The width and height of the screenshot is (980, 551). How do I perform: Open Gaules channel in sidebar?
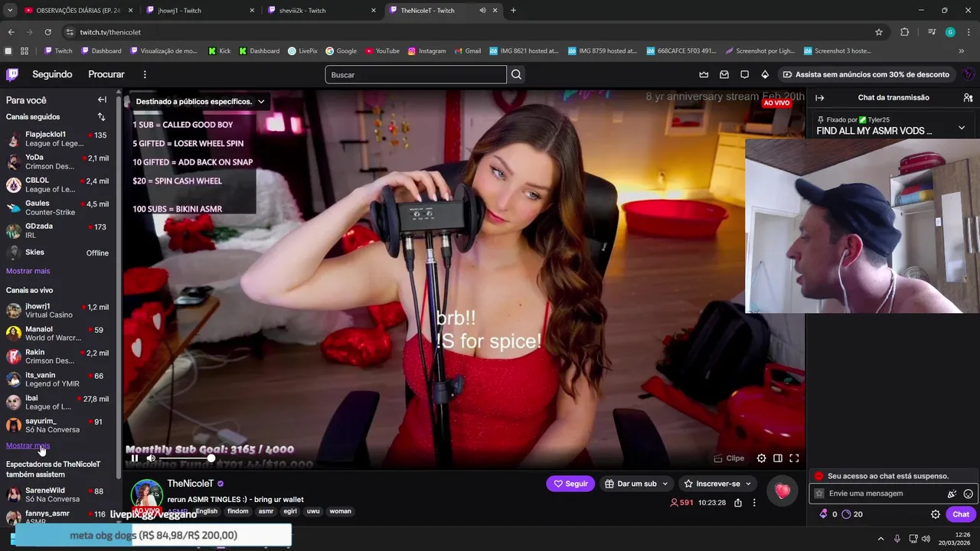coord(57,207)
